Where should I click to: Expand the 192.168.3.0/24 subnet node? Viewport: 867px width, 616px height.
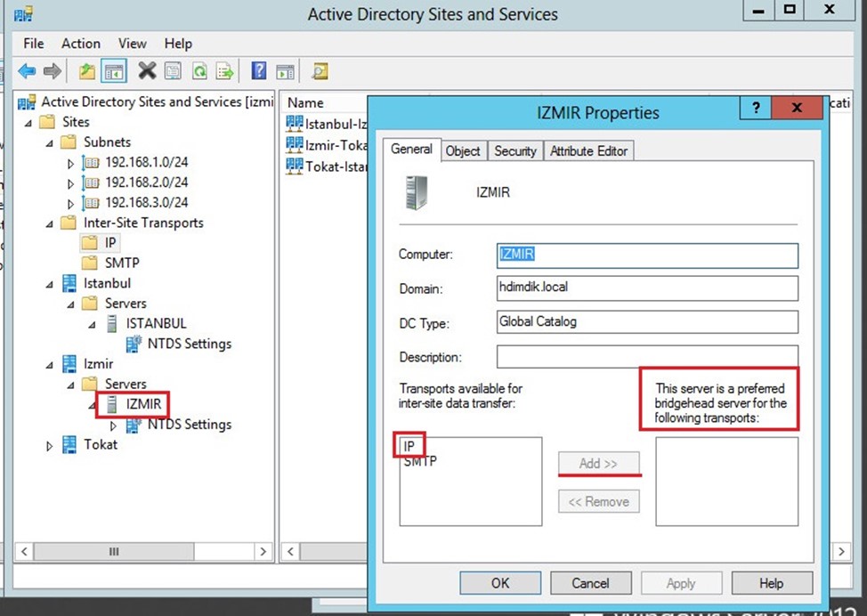[x=71, y=204]
